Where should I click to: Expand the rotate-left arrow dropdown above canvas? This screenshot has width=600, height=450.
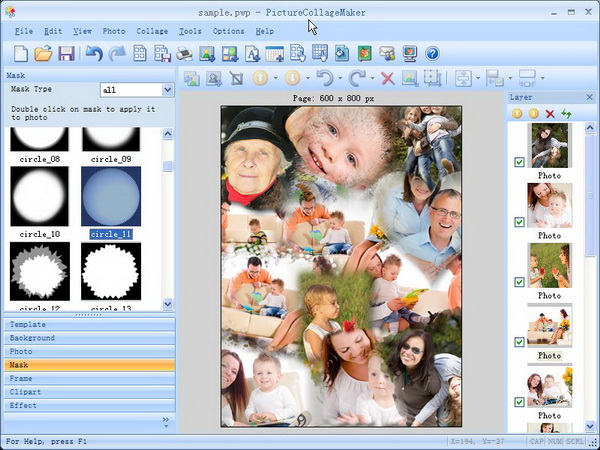click(x=340, y=78)
